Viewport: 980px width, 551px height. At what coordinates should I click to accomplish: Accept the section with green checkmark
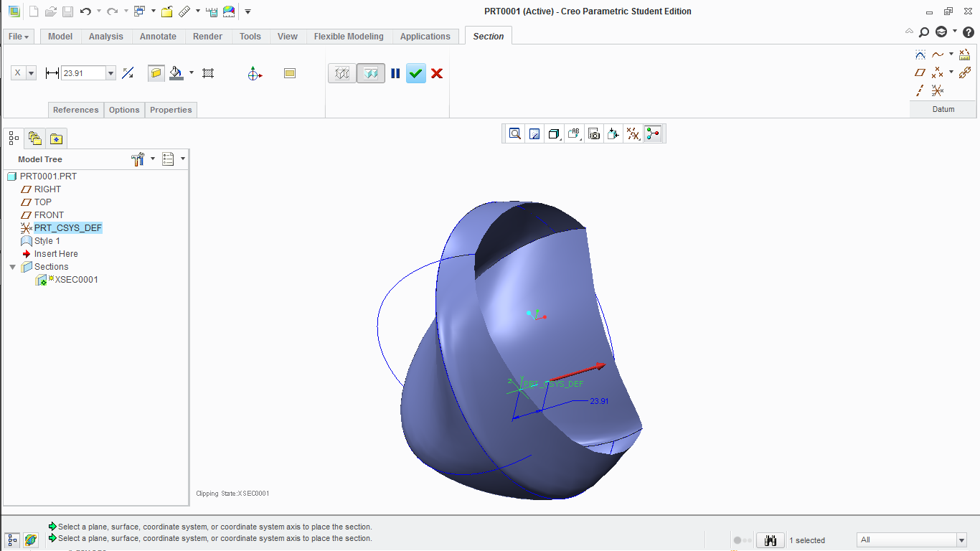point(416,73)
